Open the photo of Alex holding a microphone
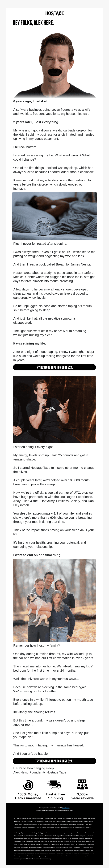This screenshot has height=868, width=109. (54, 409)
